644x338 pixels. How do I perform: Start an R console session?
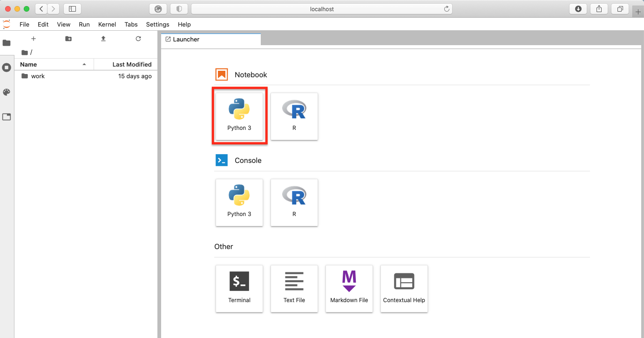point(294,203)
